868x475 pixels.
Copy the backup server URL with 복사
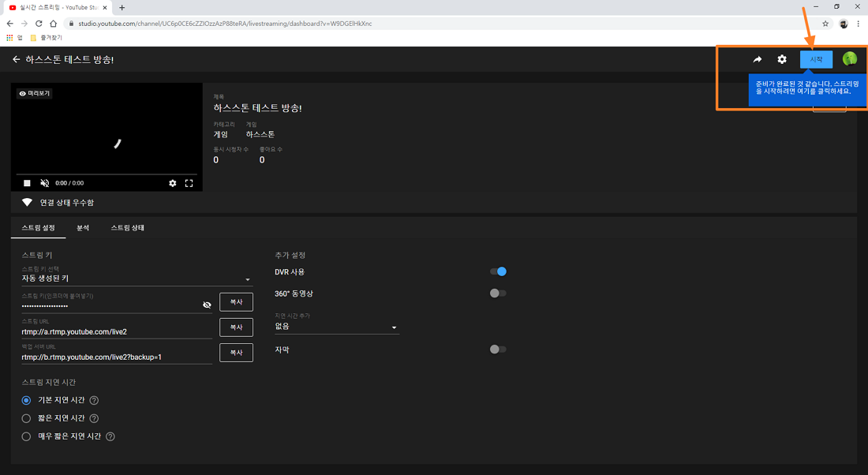click(x=237, y=353)
